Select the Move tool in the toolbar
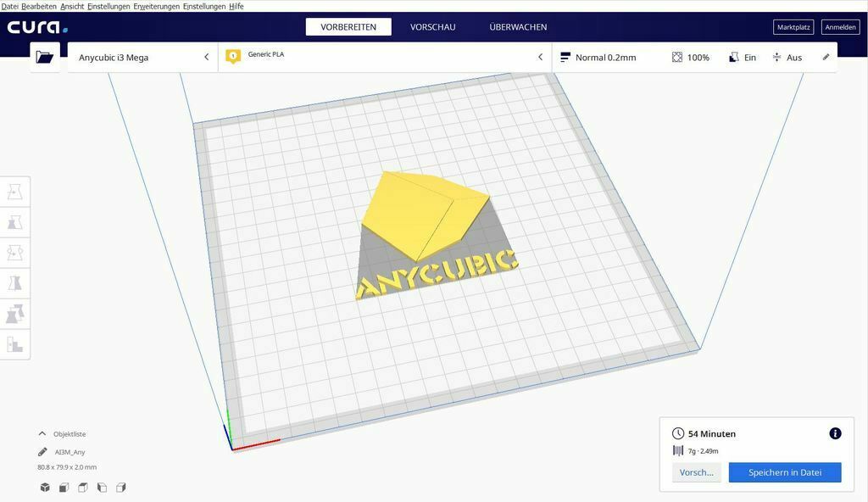Viewport: 868px width, 502px height. coord(14,192)
